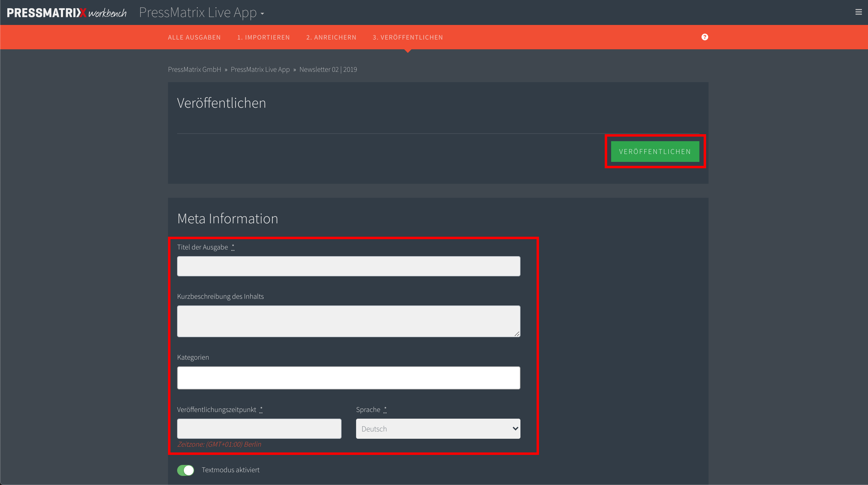Click Newsletter 02 | 2019 breadcrumb
Viewport: 868px width, 485px height.
click(328, 69)
